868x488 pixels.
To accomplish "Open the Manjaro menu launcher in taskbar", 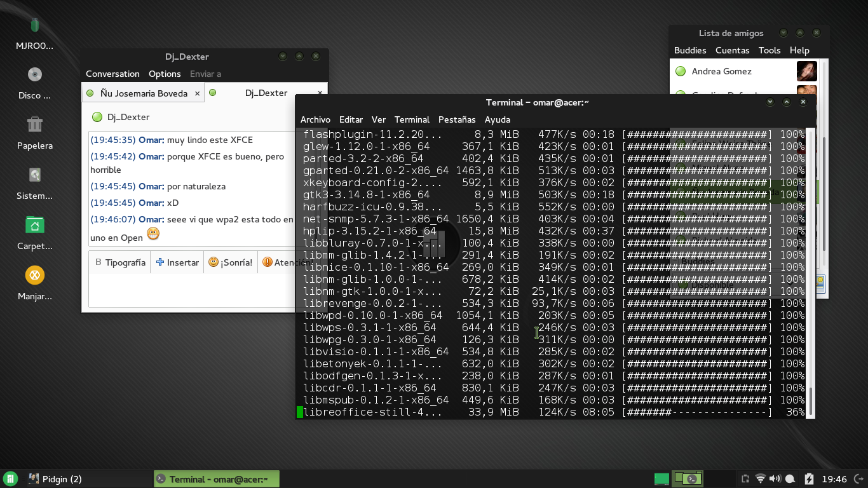I will (x=10, y=479).
